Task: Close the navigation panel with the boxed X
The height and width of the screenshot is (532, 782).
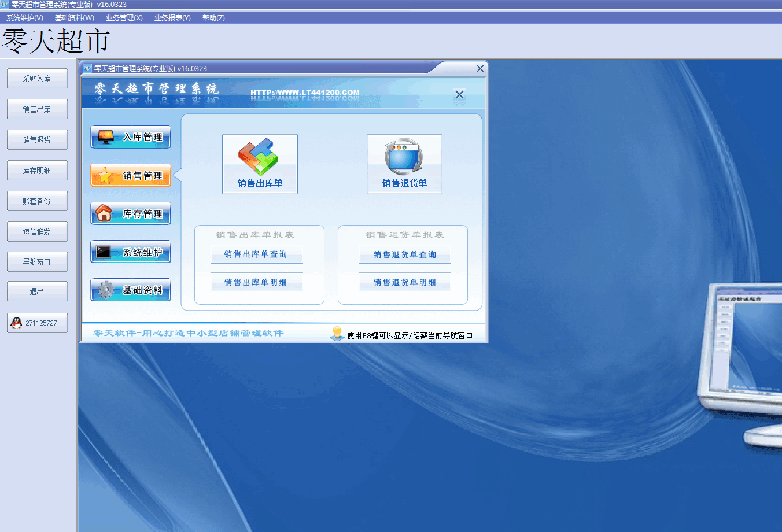Action: pos(459,95)
